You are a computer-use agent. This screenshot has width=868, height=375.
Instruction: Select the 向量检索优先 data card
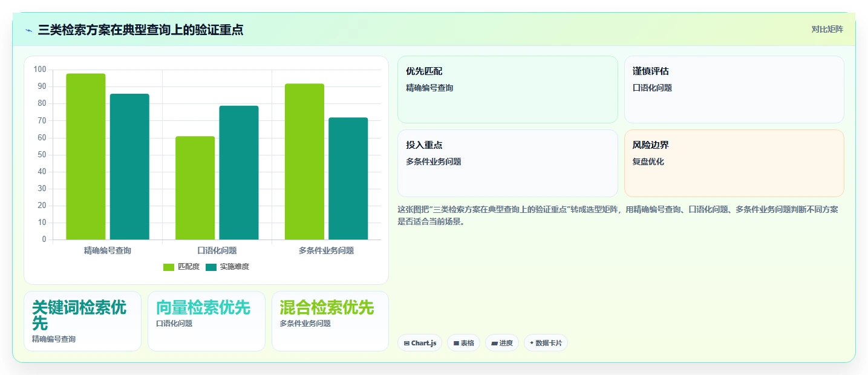tap(206, 321)
